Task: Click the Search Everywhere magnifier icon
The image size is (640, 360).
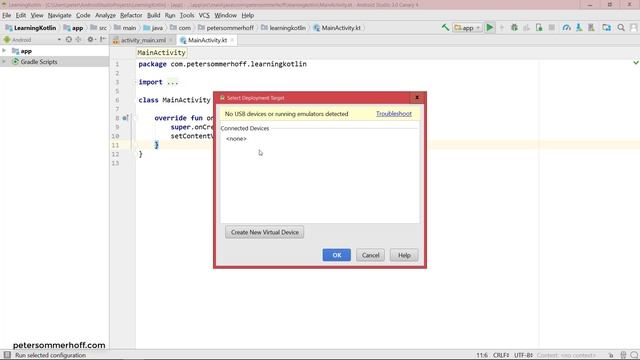Action: tap(621, 28)
